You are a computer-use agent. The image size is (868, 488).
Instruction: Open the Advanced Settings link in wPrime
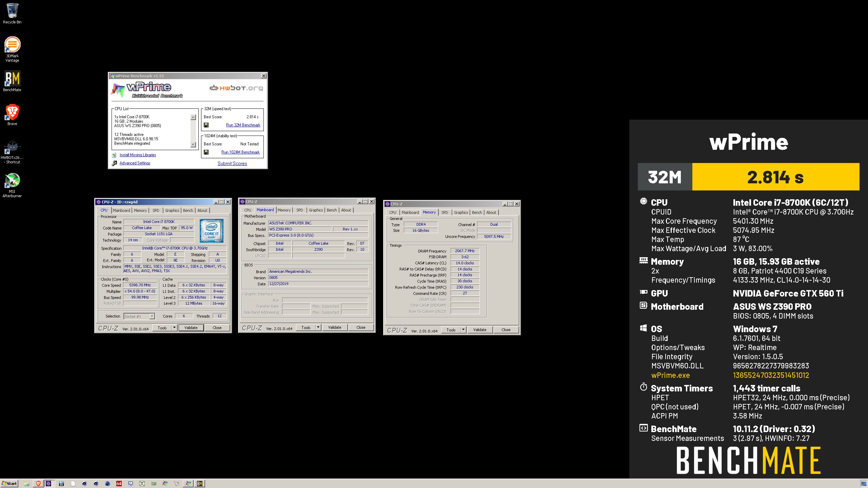pos(135,163)
